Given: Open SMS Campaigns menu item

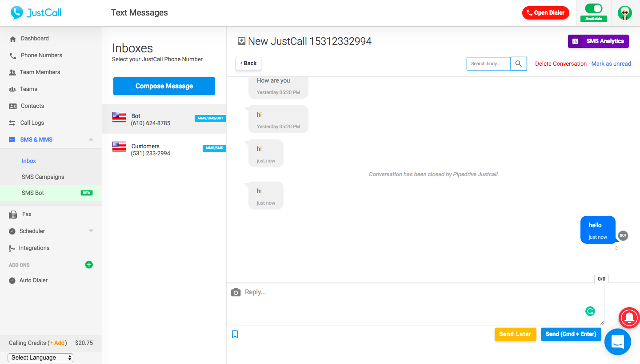Looking at the screenshot, I should coord(43,177).
